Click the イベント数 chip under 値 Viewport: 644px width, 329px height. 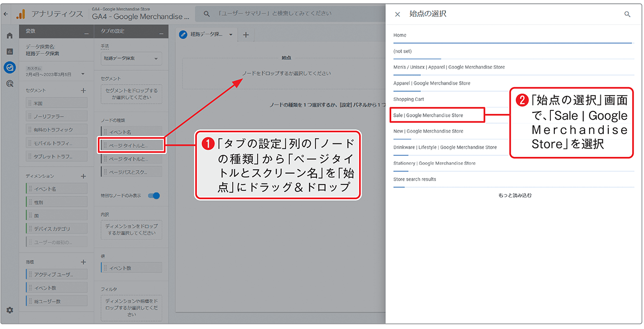[x=131, y=268]
